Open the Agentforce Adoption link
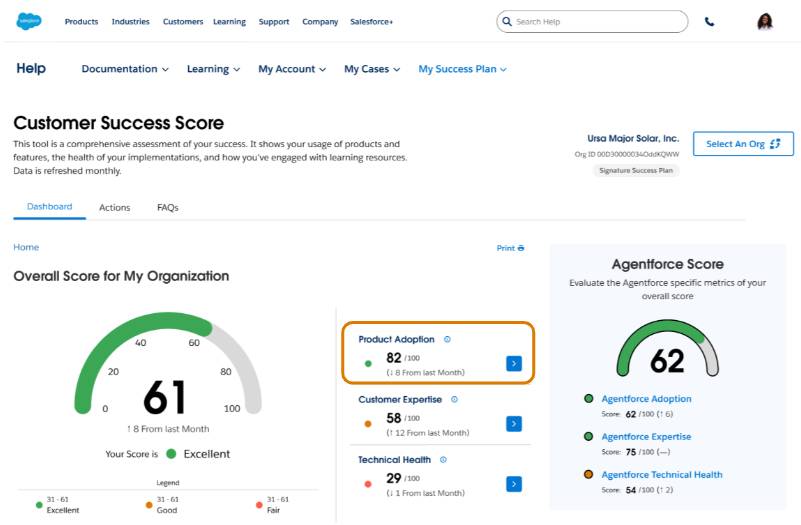 [x=646, y=398]
